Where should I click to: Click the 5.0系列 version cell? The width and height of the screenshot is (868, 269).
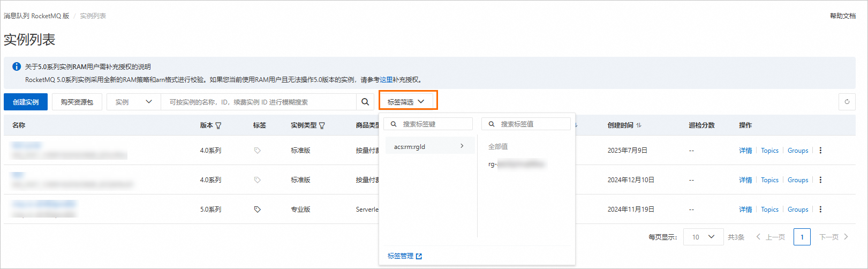coord(210,210)
